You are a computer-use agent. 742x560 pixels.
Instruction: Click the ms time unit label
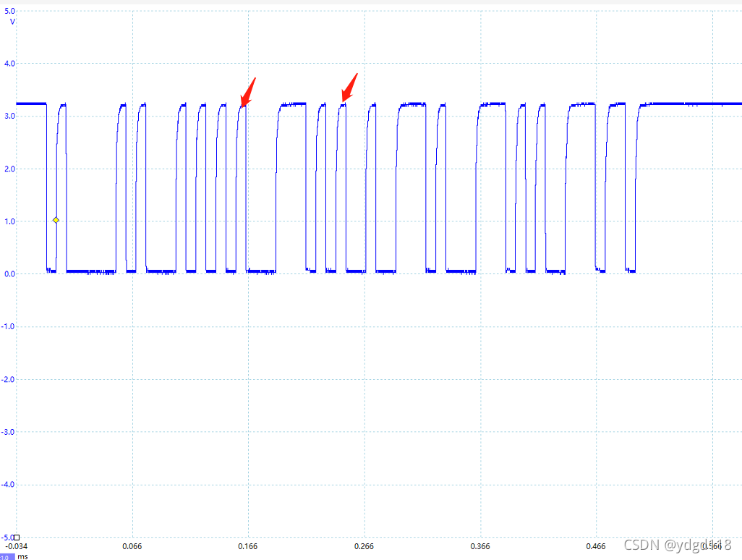(22, 556)
